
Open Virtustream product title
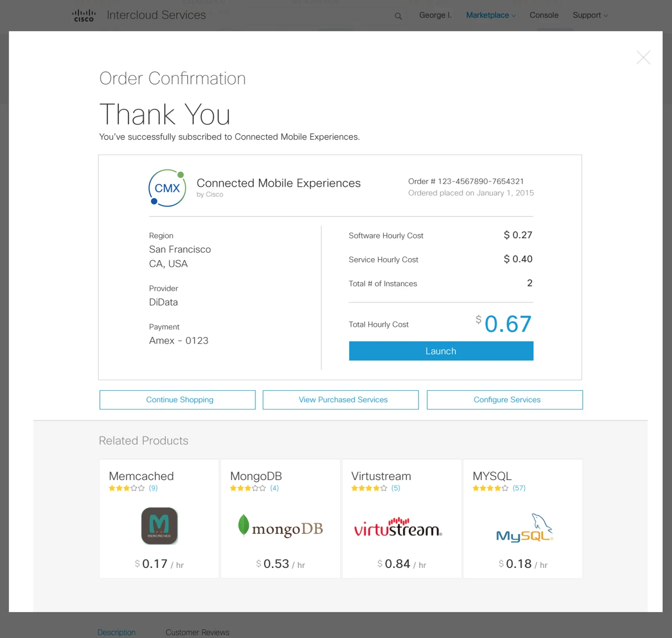[381, 476]
